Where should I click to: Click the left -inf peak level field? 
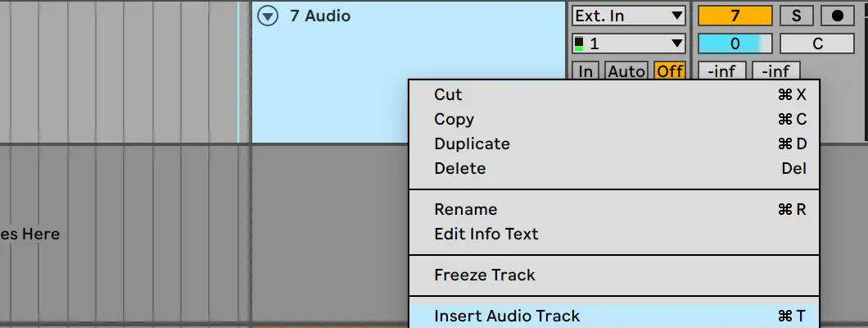[x=721, y=71]
